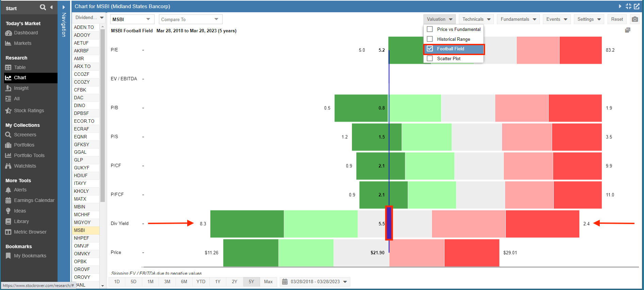Take chart snapshot with camera icon
The width and height of the screenshot is (644, 290).
pos(635,19)
